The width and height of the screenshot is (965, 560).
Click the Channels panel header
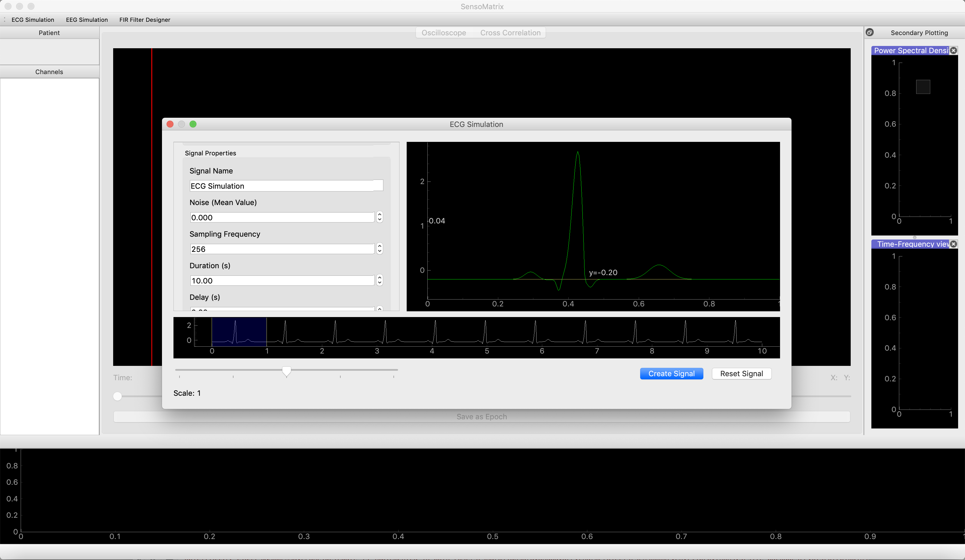pyautogui.click(x=49, y=72)
